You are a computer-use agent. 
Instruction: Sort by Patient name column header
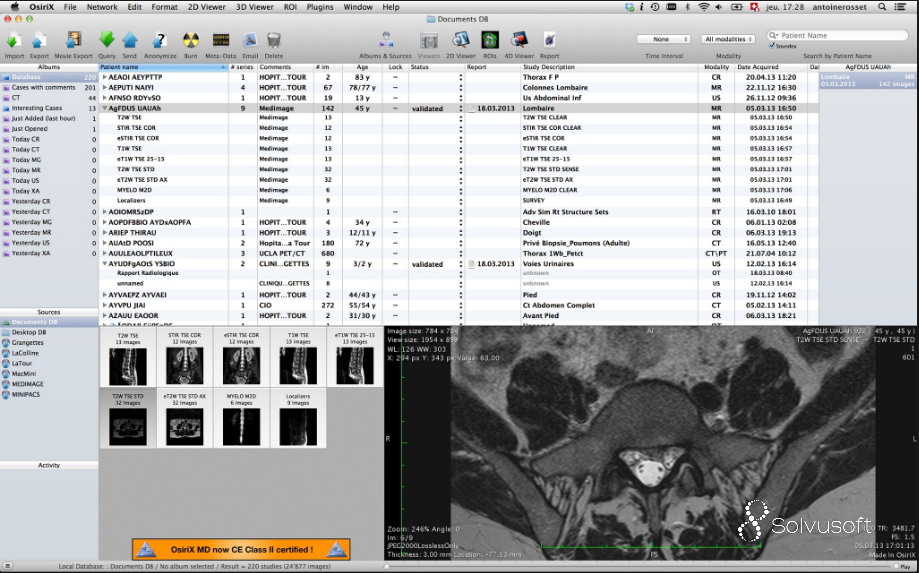[x=164, y=67]
